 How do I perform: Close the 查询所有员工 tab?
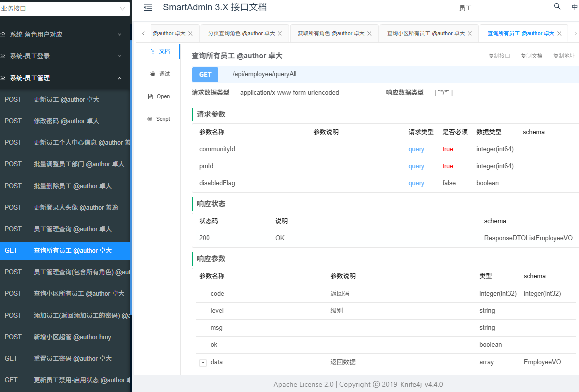pos(560,33)
